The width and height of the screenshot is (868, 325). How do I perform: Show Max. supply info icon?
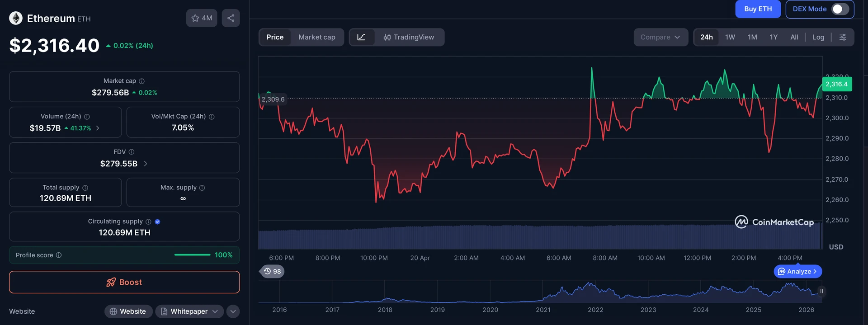tap(202, 188)
